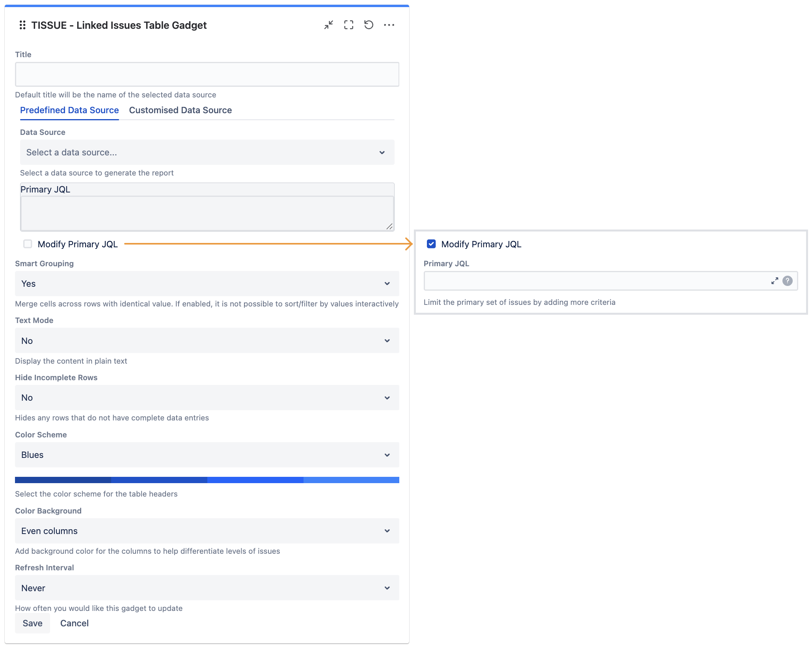This screenshot has width=812, height=648.
Task: Click the Cancel button
Action: tap(74, 623)
